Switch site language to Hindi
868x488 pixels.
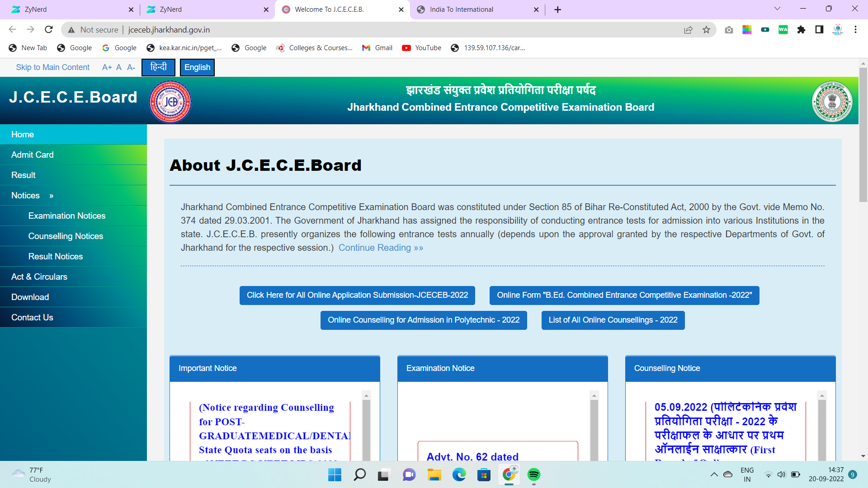point(158,67)
